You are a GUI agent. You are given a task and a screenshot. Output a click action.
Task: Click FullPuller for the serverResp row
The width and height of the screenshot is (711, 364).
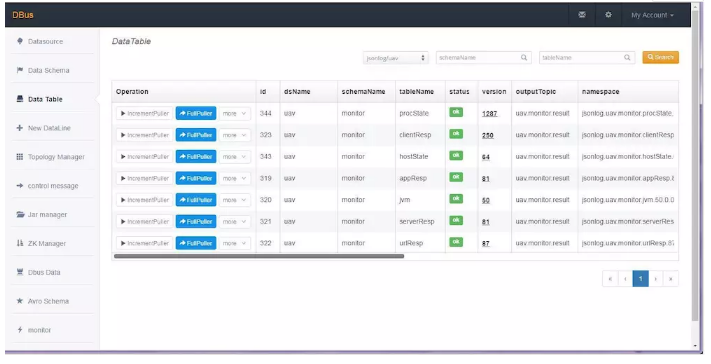tap(196, 222)
